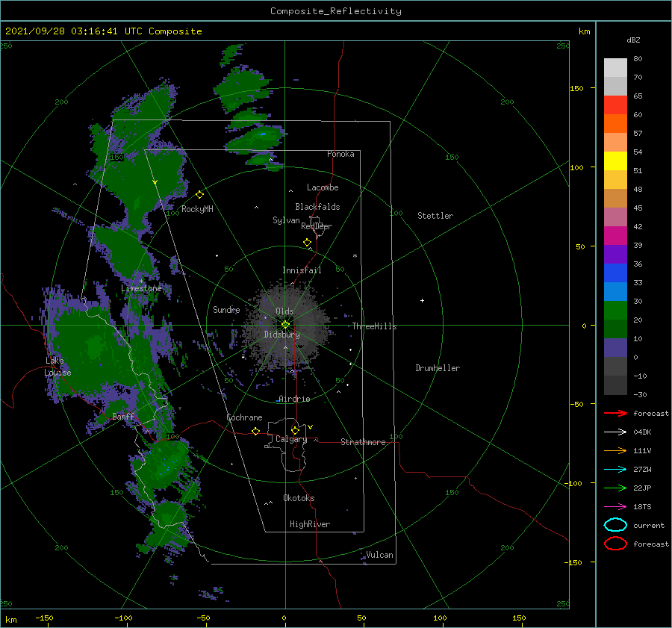Click the Strathmore label
This screenshot has height=628, width=672.
point(363,442)
